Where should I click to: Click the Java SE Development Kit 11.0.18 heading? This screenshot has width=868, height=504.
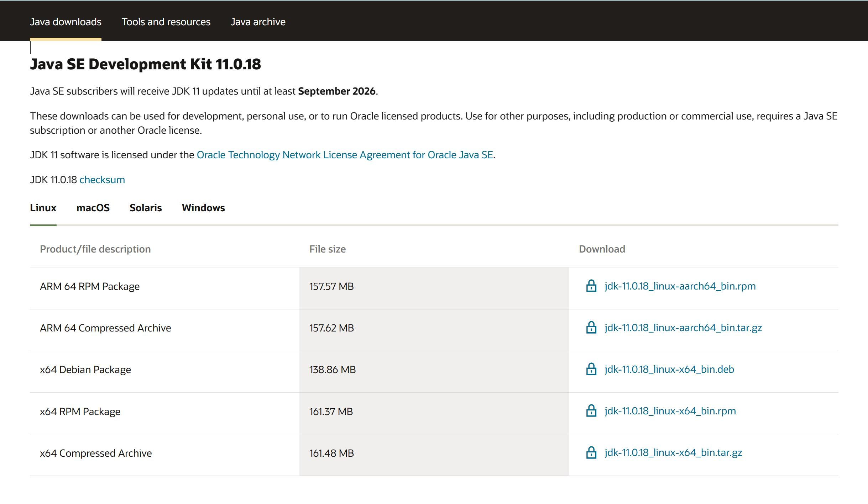[x=145, y=64]
